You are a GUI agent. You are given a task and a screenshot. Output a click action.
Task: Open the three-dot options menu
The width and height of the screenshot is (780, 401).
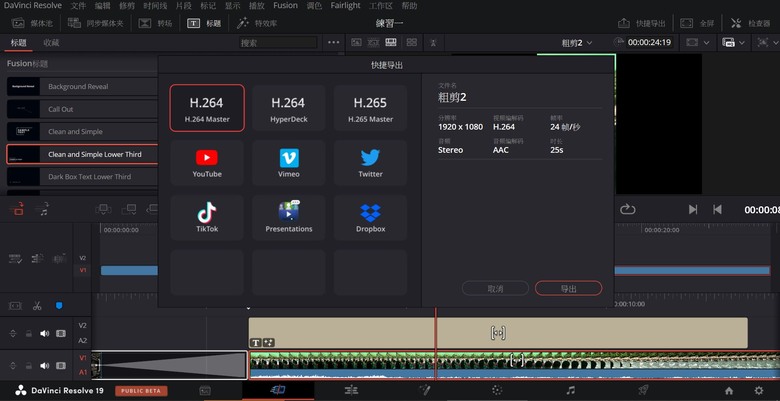(x=334, y=43)
